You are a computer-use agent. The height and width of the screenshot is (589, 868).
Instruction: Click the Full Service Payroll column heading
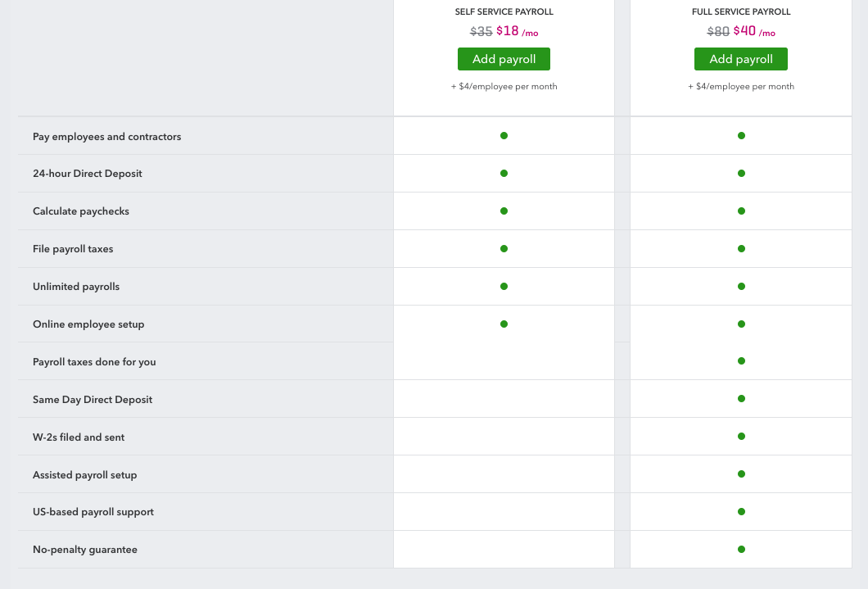(x=741, y=12)
